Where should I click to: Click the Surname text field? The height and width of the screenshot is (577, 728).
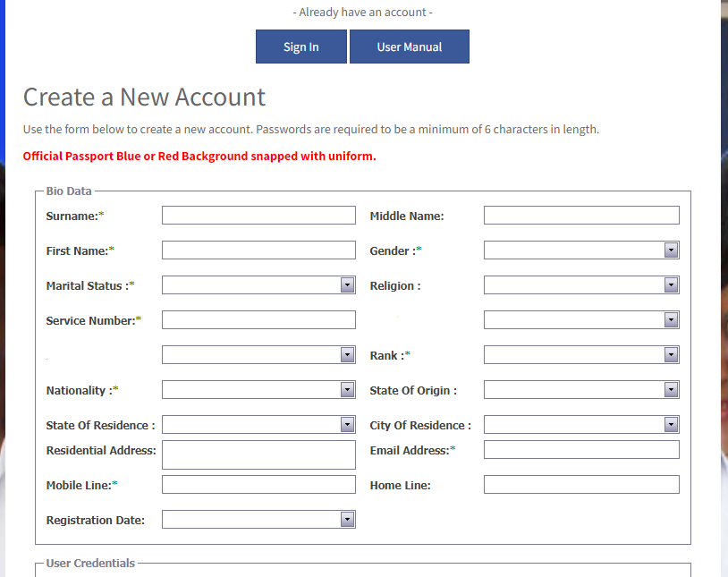pyautogui.click(x=258, y=216)
